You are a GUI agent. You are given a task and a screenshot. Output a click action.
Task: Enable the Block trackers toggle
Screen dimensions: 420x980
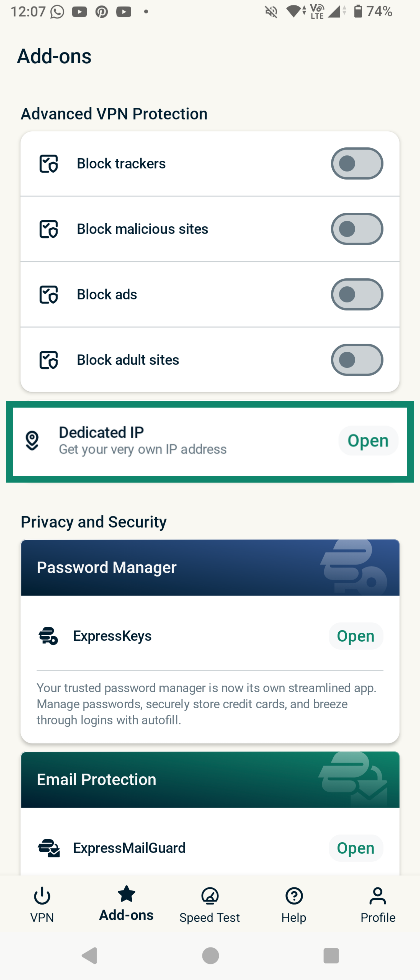357,164
